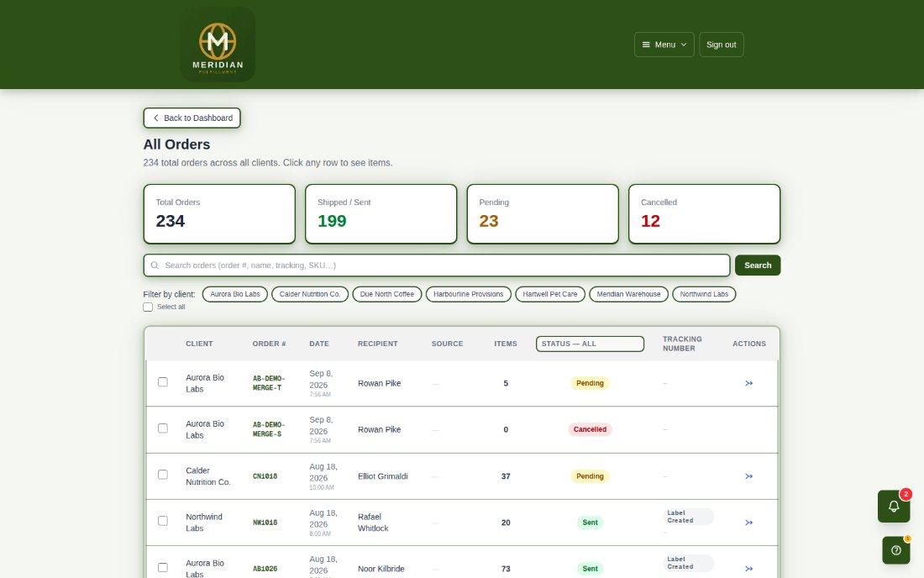Screen dimensions: 924x578
Task: Click the Order # column header
Action: click(x=270, y=344)
